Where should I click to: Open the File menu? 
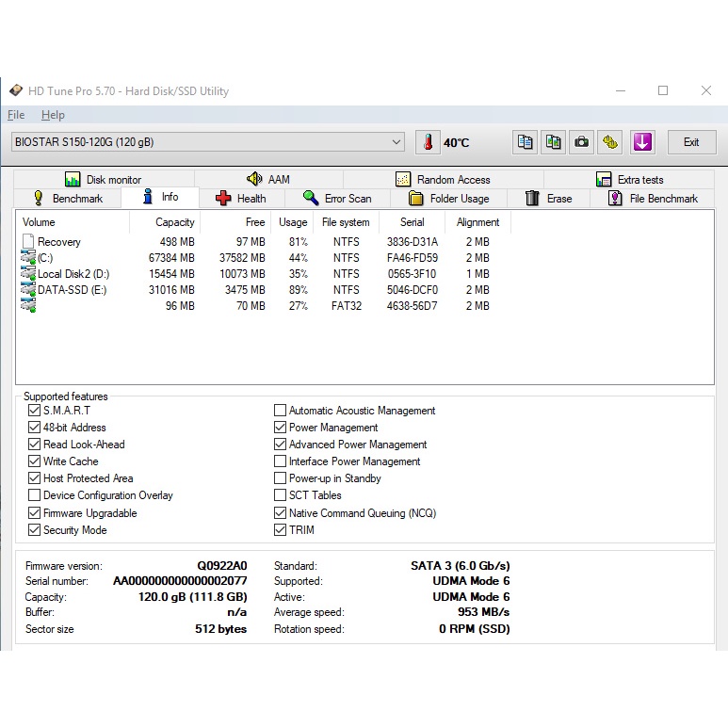coord(16,115)
